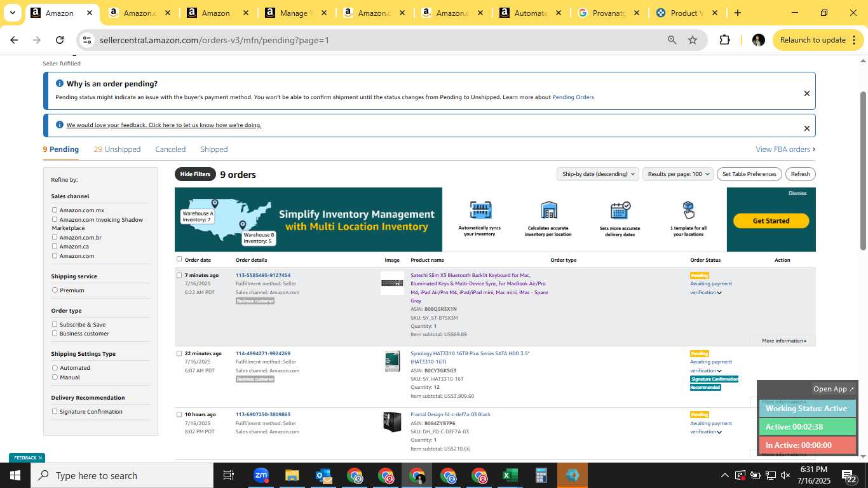The image size is (868, 488).
Task: Switch to the Shipped orders tab
Action: (x=214, y=149)
